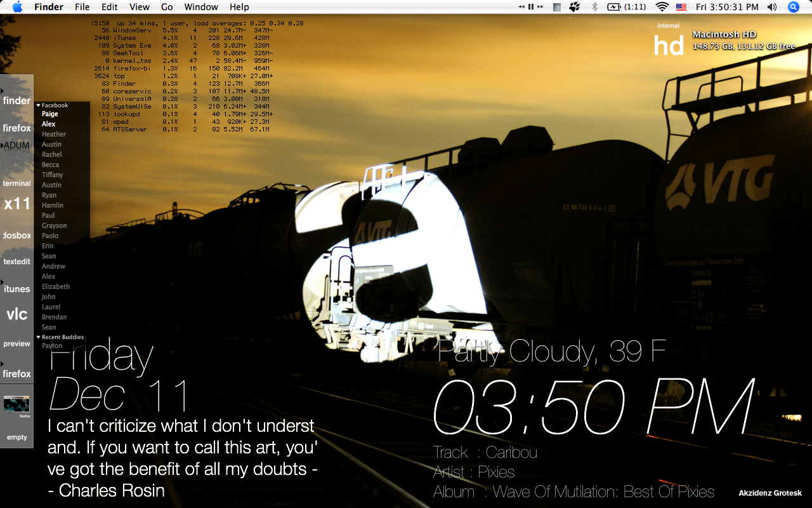Open itunes from the side dock
Screen dimensions: 812x508
(16, 289)
